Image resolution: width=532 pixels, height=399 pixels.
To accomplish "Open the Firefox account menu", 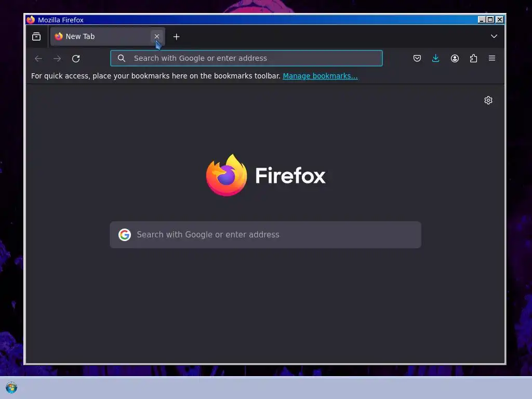I will 455,58.
